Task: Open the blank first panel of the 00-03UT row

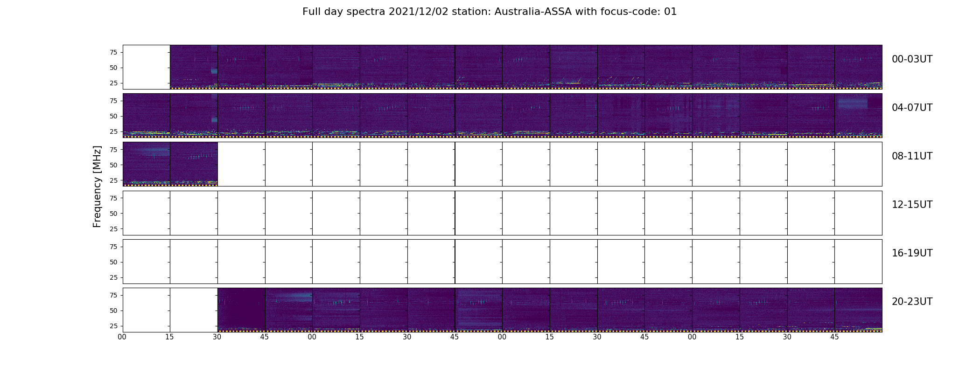Action: [x=147, y=67]
